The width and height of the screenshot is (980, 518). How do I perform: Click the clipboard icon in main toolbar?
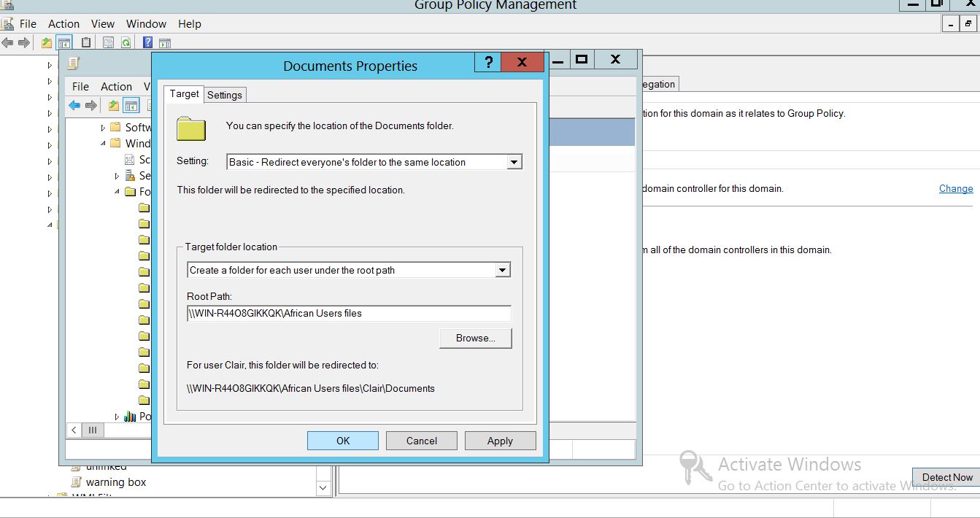(87, 43)
